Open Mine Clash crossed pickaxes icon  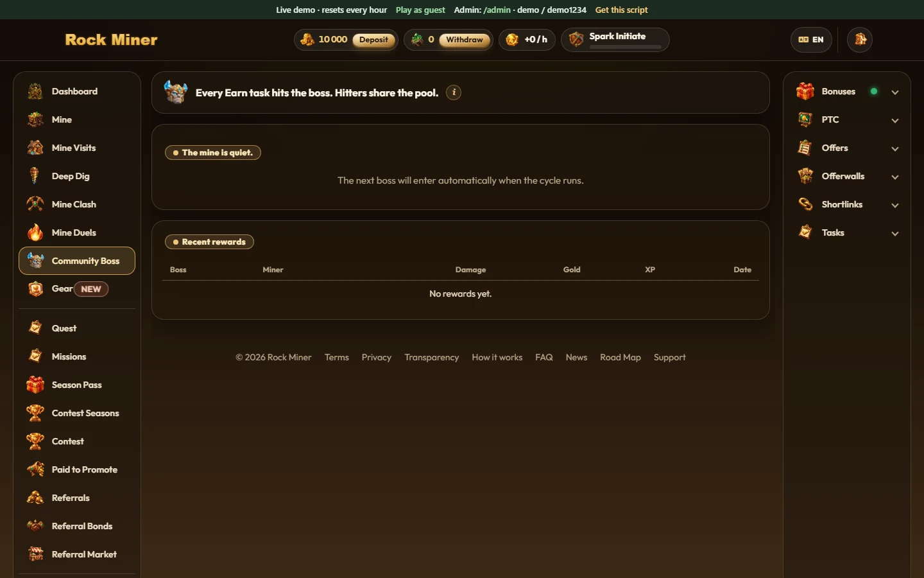pyautogui.click(x=35, y=204)
